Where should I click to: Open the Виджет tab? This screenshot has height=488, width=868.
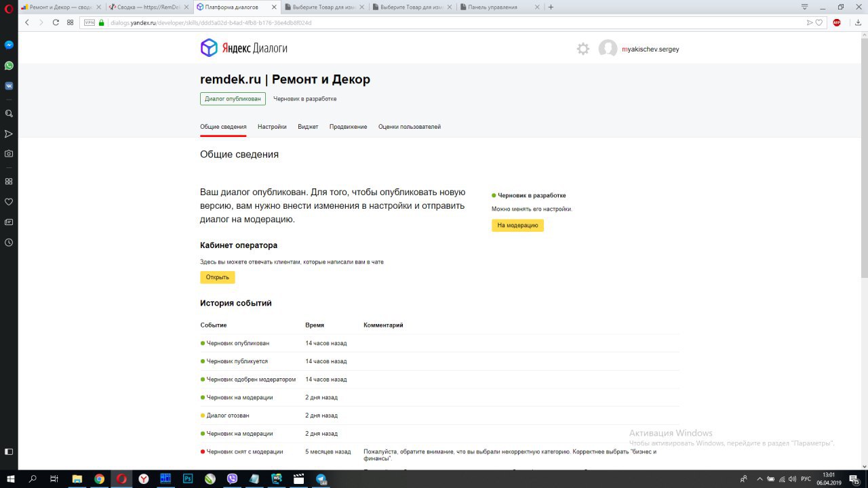pos(308,127)
